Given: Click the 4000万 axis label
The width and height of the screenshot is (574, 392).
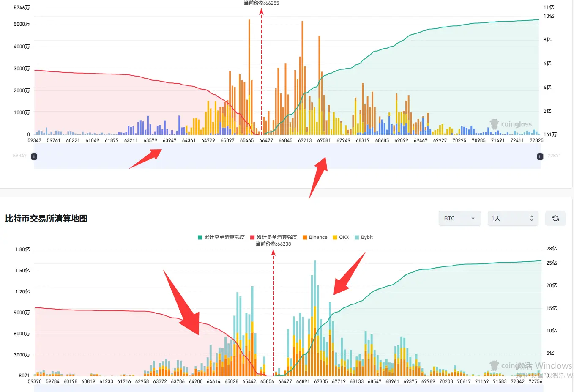Looking at the screenshot, I should point(22,47).
